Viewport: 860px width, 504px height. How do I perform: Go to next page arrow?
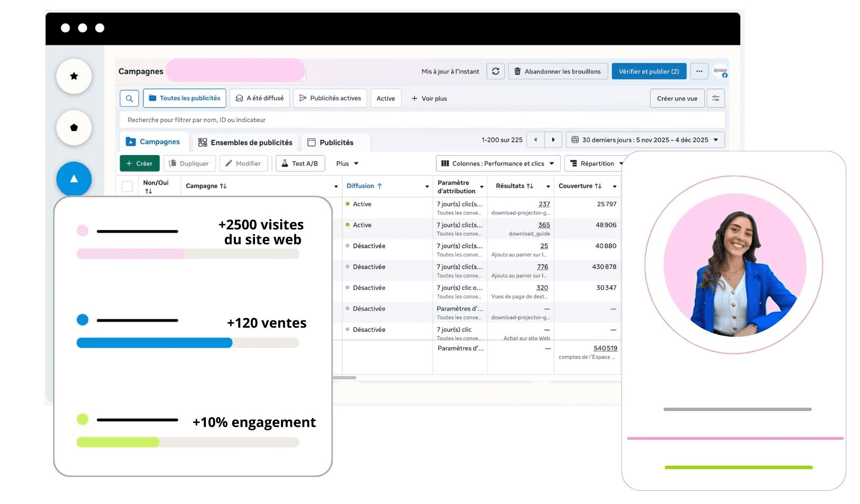[553, 140]
